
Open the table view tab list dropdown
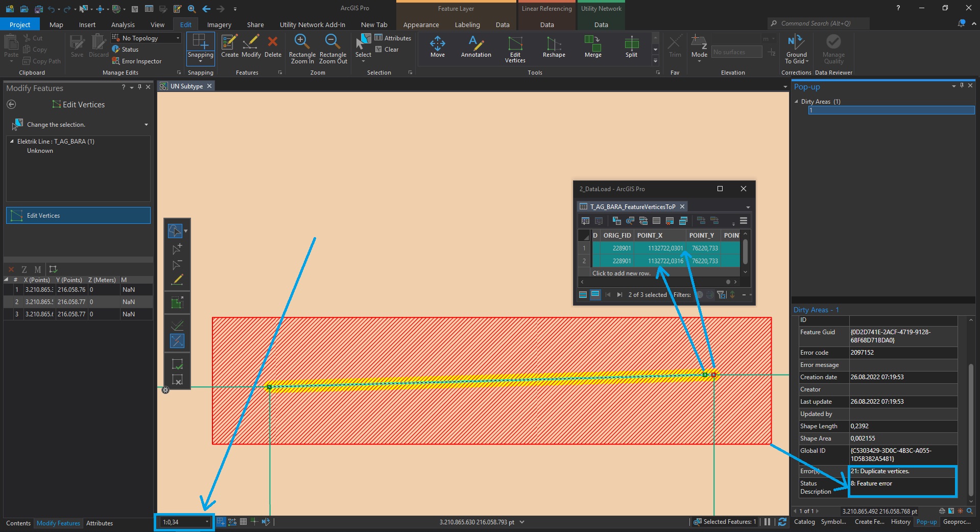click(748, 207)
